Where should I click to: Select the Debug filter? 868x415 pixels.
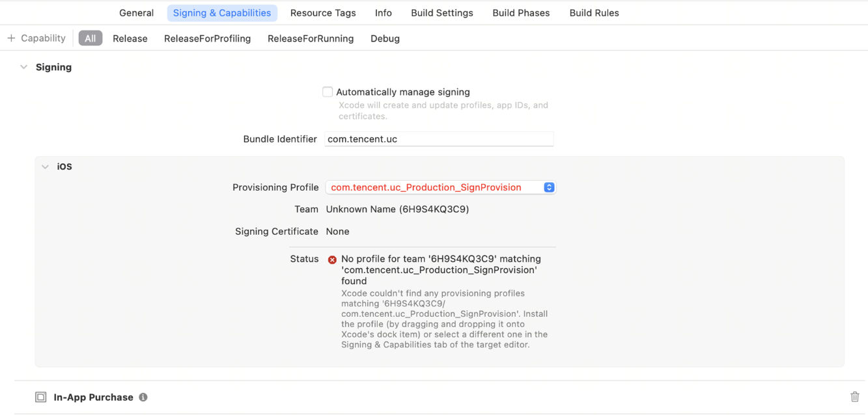(x=385, y=38)
